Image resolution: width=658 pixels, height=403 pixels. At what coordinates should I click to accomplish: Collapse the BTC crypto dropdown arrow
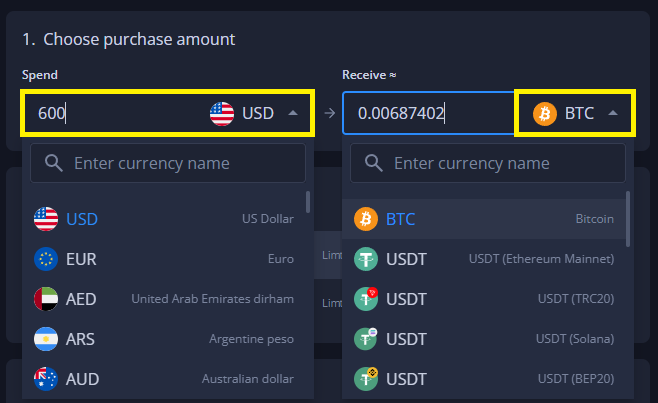click(613, 113)
